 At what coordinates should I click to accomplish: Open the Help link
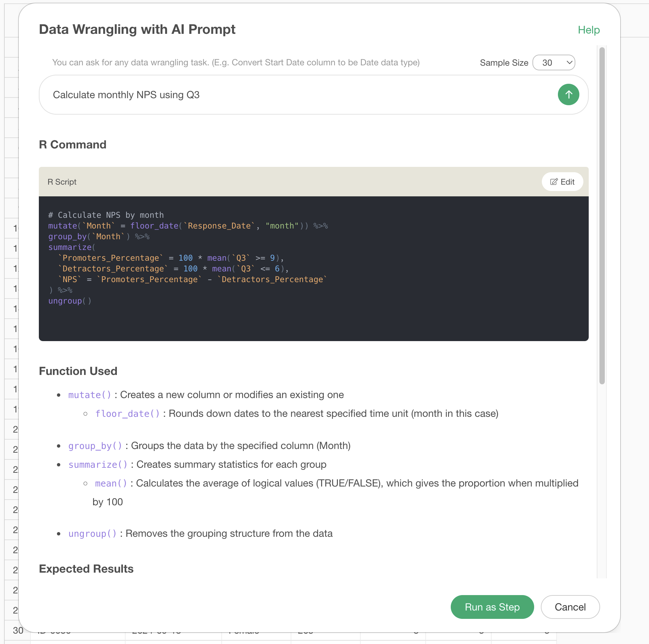588,30
